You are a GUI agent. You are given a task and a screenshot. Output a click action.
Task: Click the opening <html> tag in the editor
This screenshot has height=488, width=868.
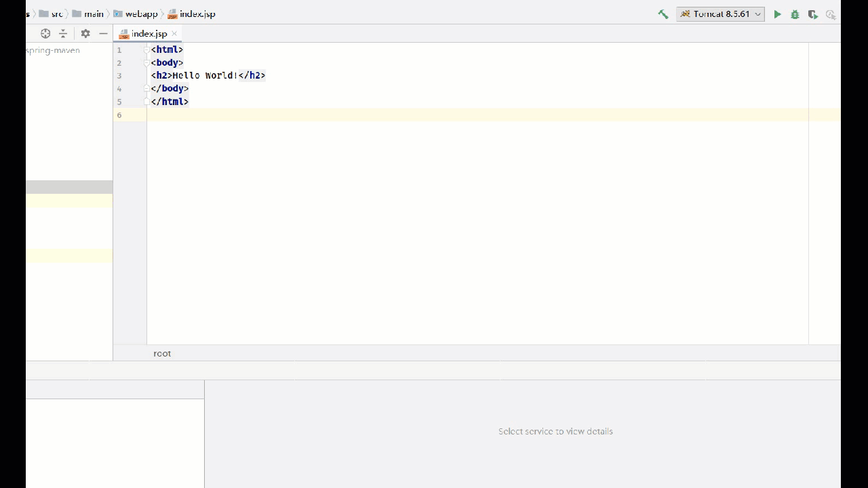[x=167, y=49]
